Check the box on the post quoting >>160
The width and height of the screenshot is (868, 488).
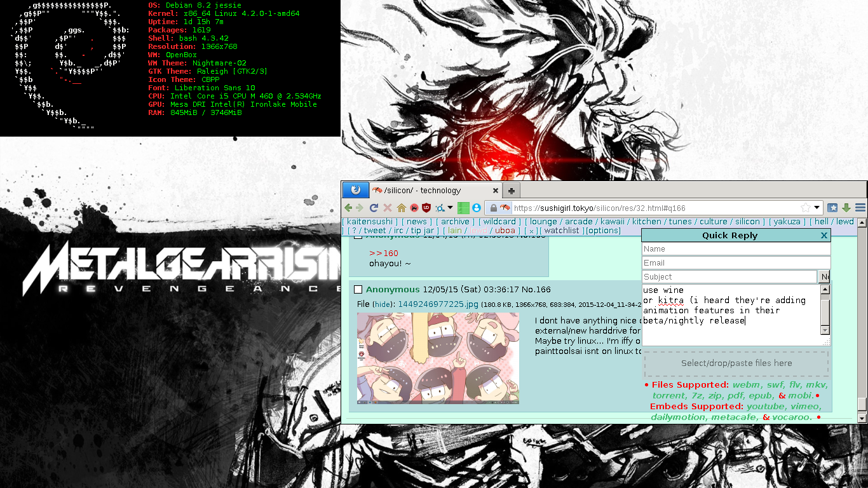pyautogui.click(x=358, y=236)
